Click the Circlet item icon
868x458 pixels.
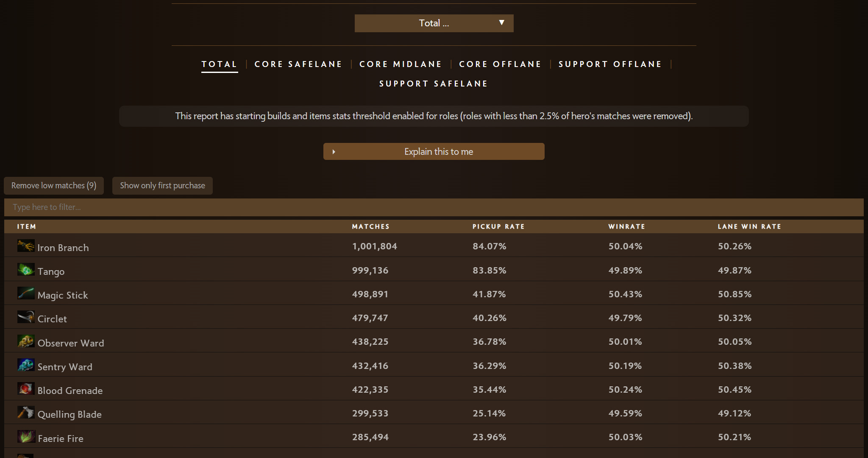coord(26,317)
